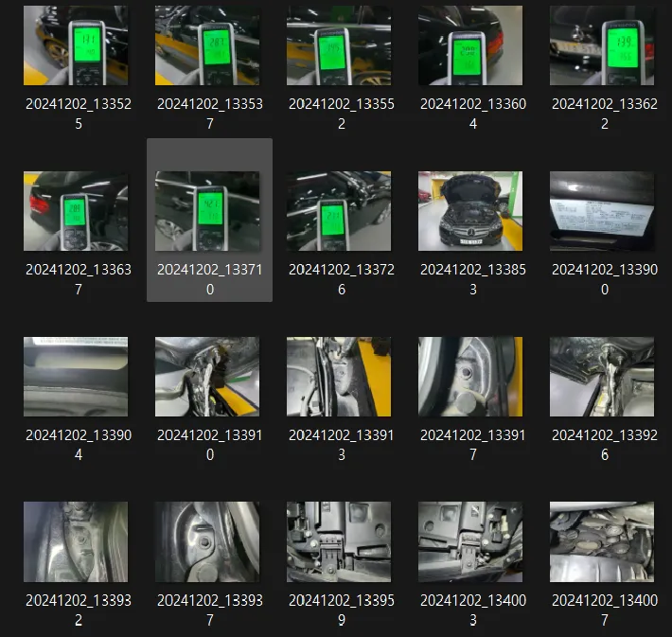Select image 20241202_133904

pyautogui.click(x=76, y=377)
